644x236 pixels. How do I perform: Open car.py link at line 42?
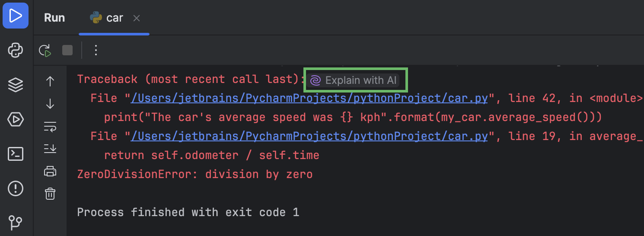(x=309, y=99)
